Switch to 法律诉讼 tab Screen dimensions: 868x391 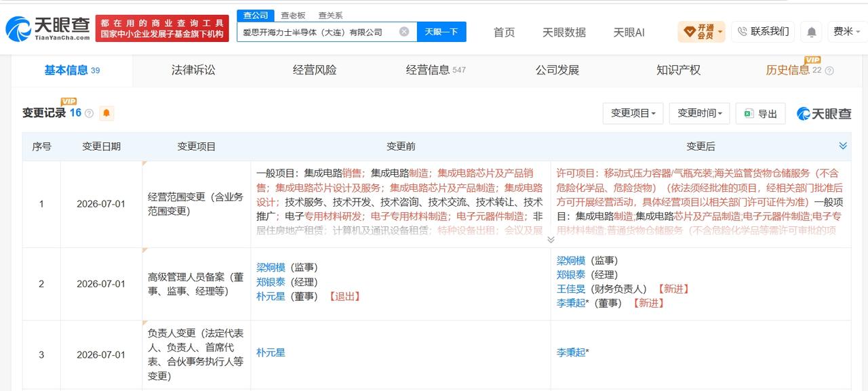click(x=193, y=70)
